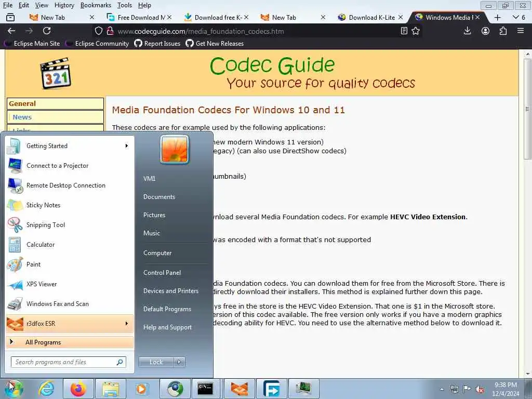The height and width of the screenshot is (399, 532).
Task: Click the muted volume tray icon
Action: point(480,390)
